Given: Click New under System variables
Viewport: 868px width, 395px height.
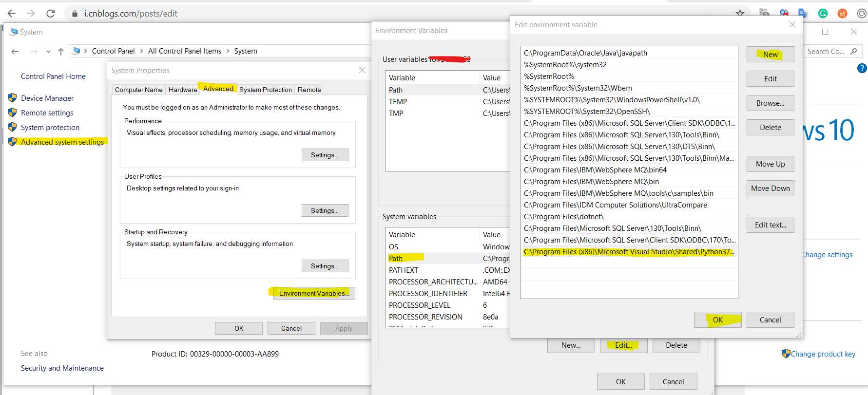Looking at the screenshot, I should [571, 345].
